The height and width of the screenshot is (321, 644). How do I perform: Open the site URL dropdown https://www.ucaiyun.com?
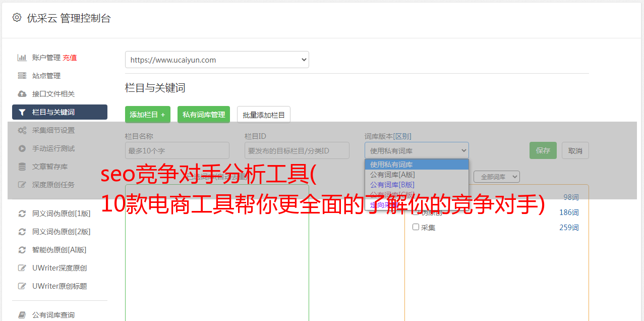click(217, 60)
